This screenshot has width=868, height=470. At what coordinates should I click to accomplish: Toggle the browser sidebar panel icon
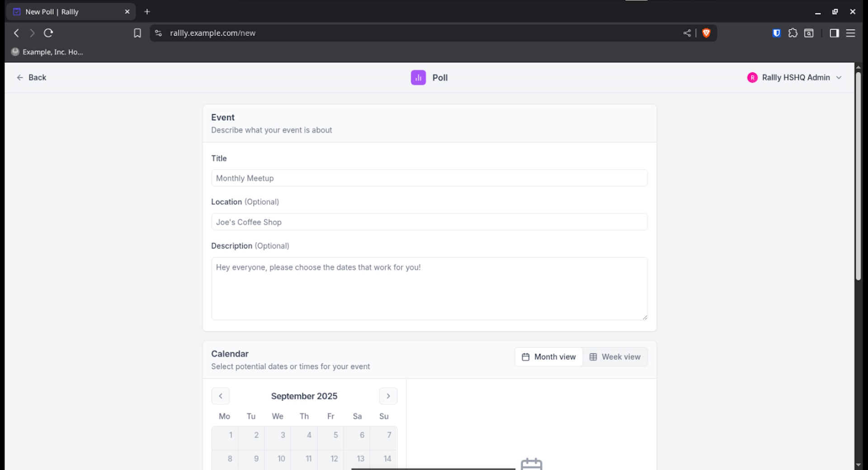[x=834, y=33]
